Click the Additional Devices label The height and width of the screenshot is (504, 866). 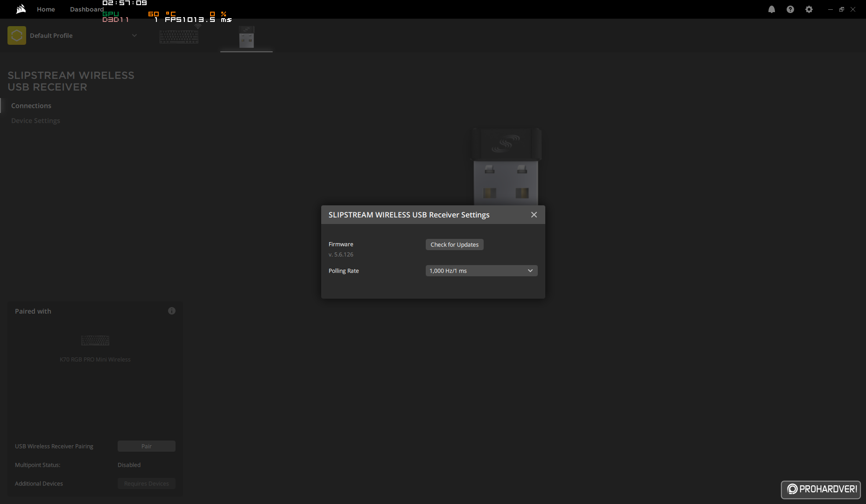pos(39,483)
